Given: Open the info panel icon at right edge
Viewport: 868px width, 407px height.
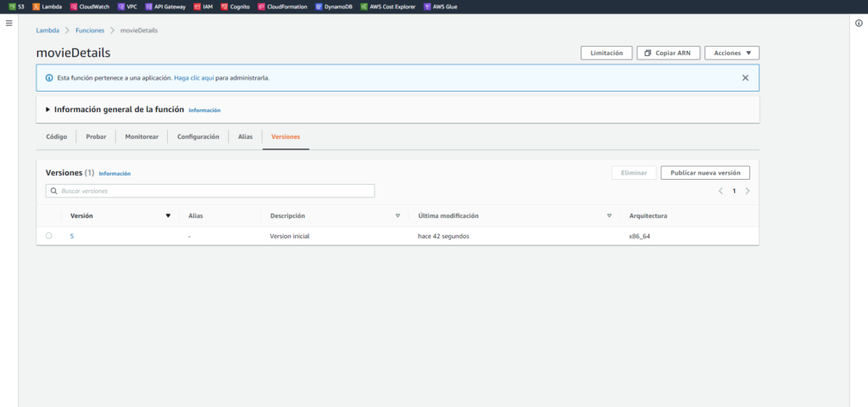Looking at the screenshot, I should tap(859, 23).
